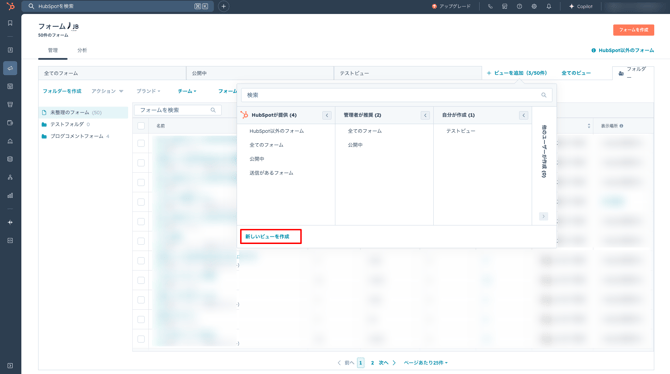This screenshot has height=374, width=670.
Task: Open the テストフォルダ folder
Action: tap(67, 124)
